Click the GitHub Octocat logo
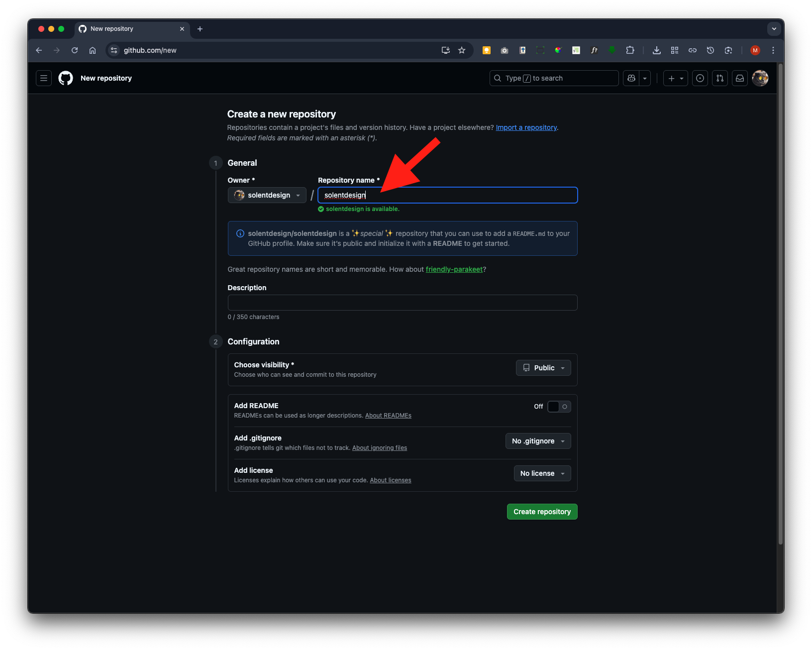 66,78
